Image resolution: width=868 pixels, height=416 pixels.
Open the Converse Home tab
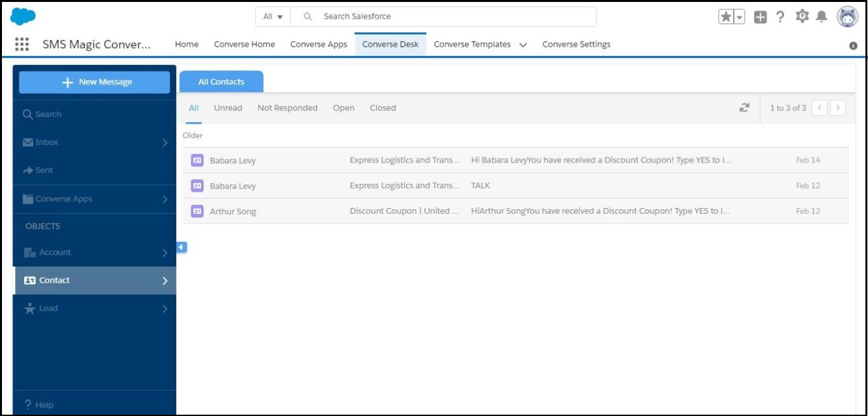tap(245, 44)
